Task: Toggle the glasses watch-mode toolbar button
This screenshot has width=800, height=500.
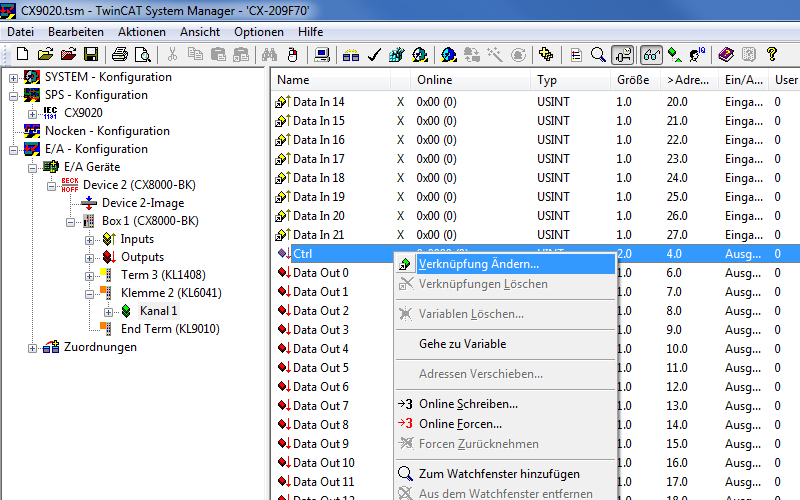Action: pyautogui.click(x=652, y=54)
